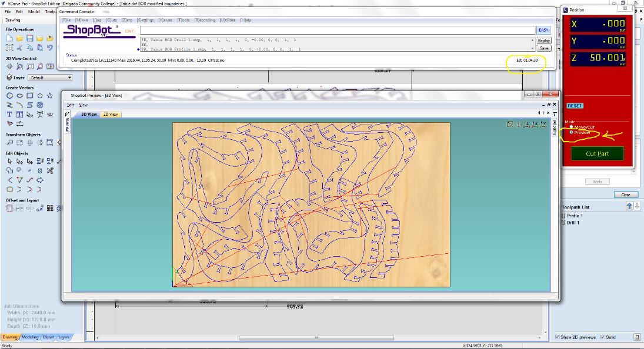The image size is (644, 349).
Task: Select the Zoom tool in 2D View Control
Action: pos(20,66)
